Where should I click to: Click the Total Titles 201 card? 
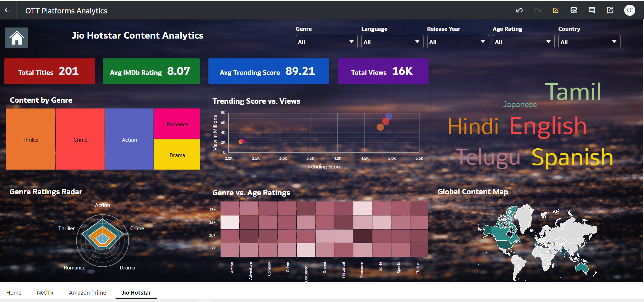point(50,71)
